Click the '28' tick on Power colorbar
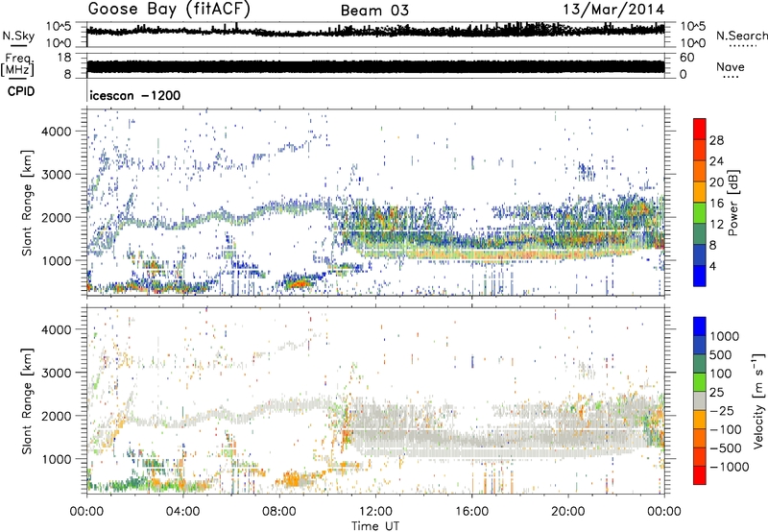This screenshot has height=532, width=768. tap(716, 140)
